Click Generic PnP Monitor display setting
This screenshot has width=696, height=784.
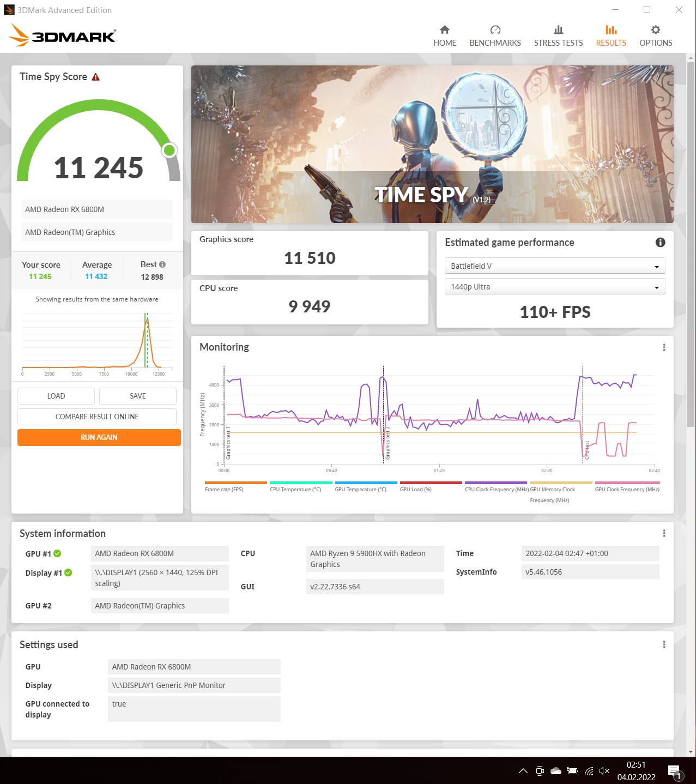click(194, 685)
